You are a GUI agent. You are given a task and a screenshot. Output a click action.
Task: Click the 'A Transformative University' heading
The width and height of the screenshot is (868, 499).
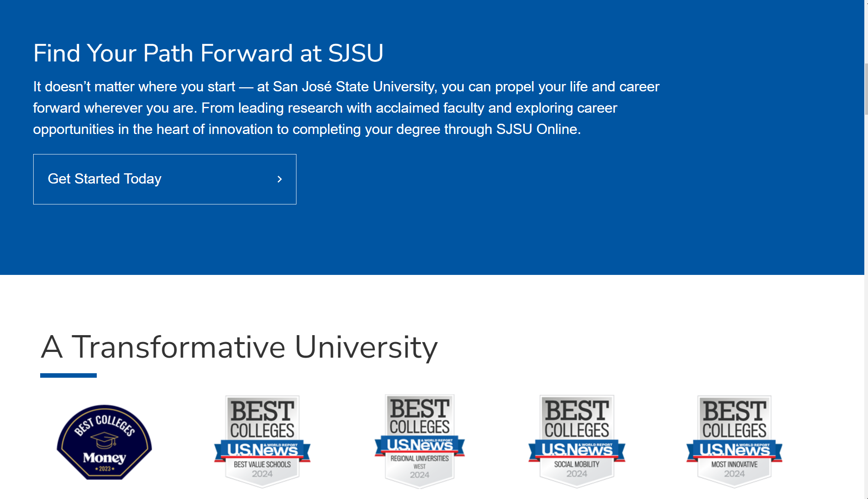(239, 347)
